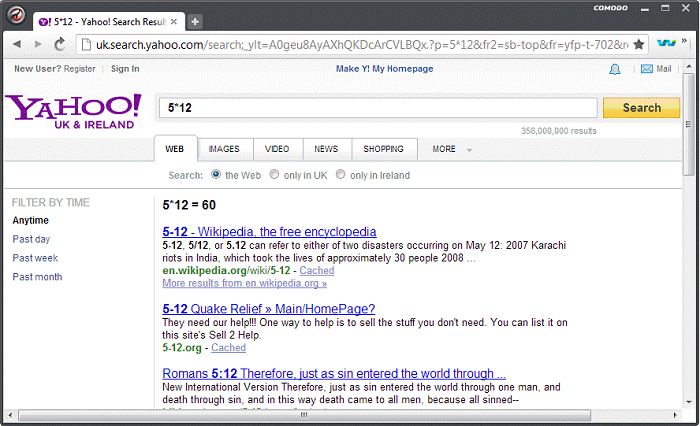Close the Yahoo! Search Results tab
The width and height of the screenshot is (700, 426).
[174, 21]
